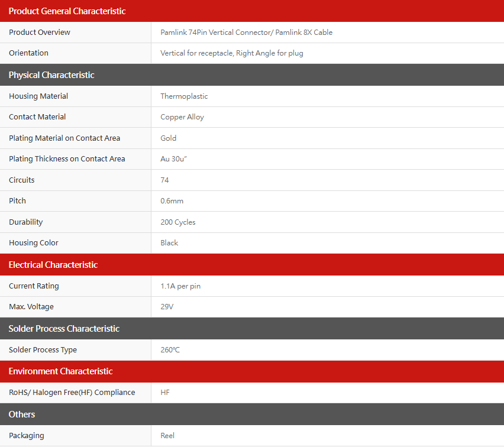Select the Contact Material label
The image size is (504, 447).
(37, 117)
